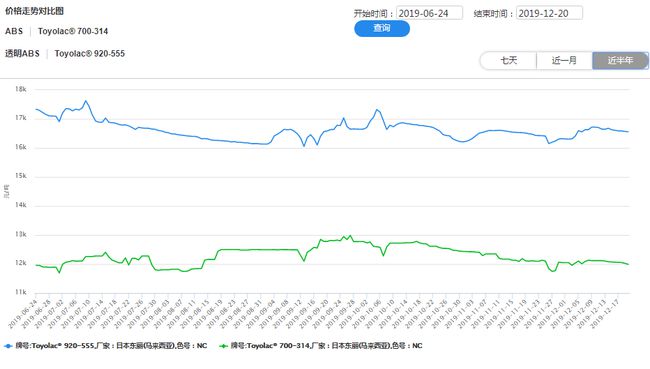Screen dimensions: 650x369
Task: Click the 结束时间 label
Action: 493,14
